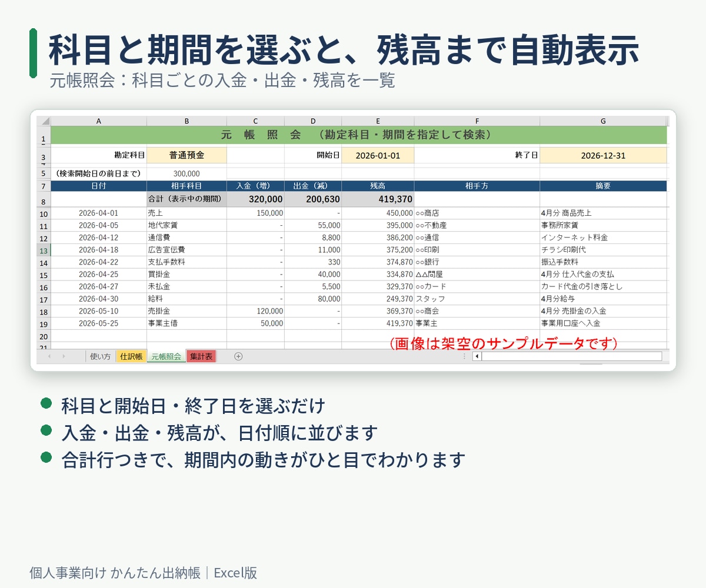Click the select-all corner triangle
Image resolution: width=706 pixels, height=588 pixels.
click(x=45, y=121)
